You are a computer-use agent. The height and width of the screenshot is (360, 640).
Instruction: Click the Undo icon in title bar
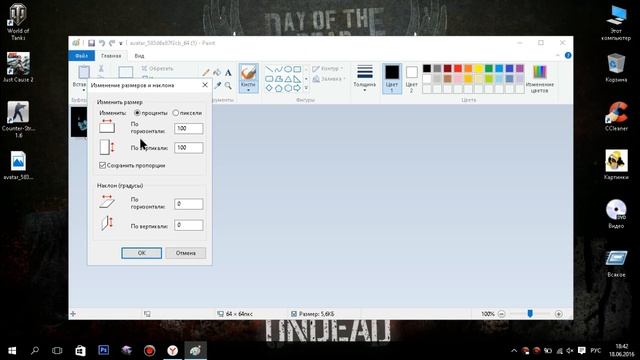[102, 43]
